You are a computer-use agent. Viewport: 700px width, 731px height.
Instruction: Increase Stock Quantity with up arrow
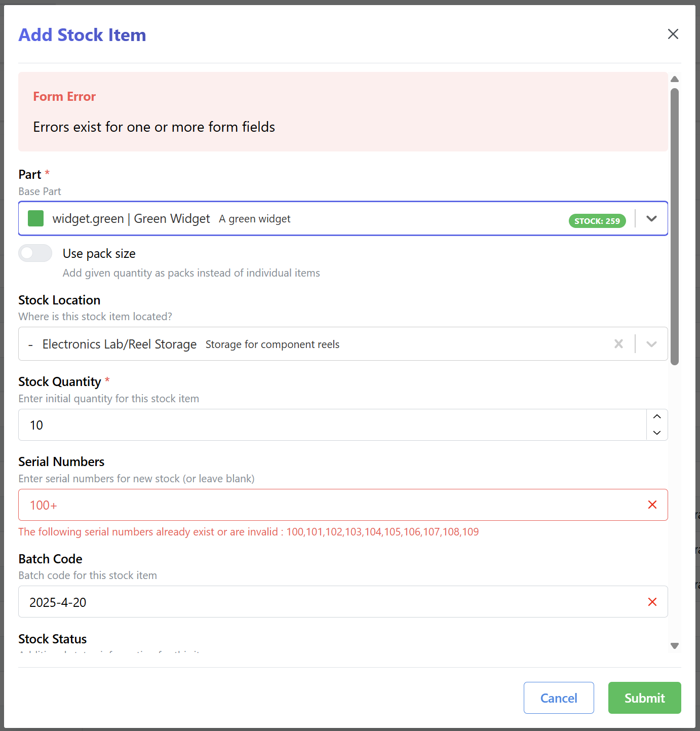657,416
